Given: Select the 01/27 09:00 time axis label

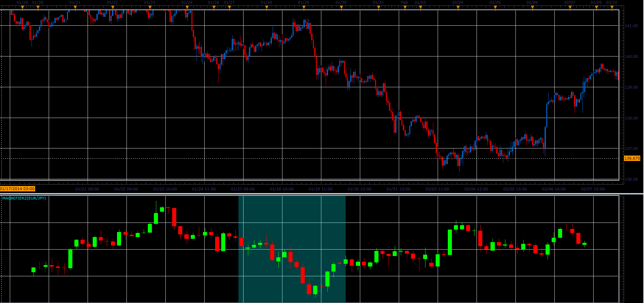Looking at the screenshot, I should coord(243,189).
